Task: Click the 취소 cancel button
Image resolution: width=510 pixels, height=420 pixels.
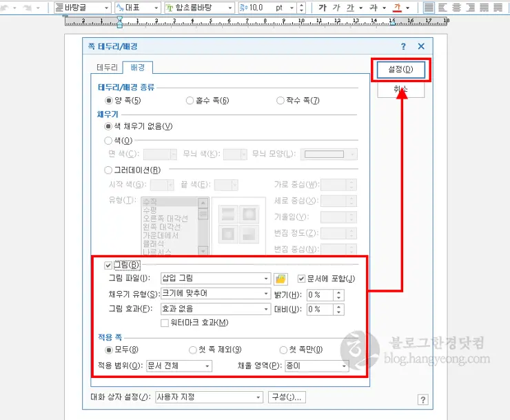Action: pyautogui.click(x=400, y=89)
